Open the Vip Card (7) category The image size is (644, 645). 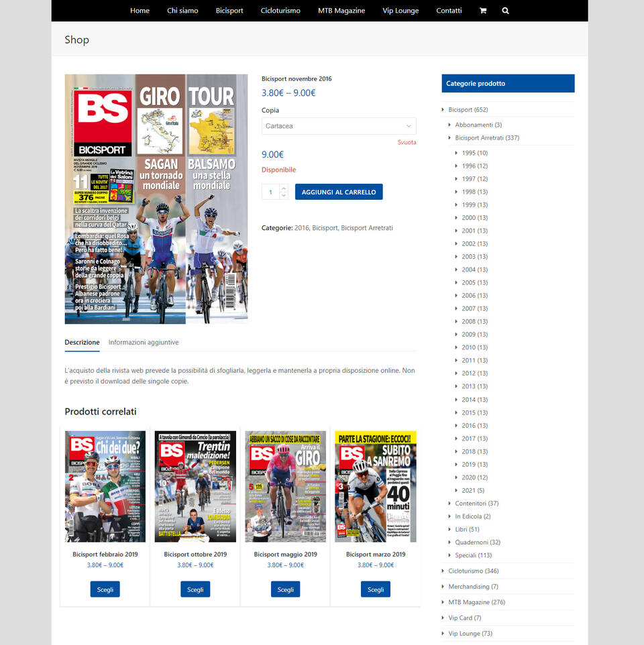pyautogui.click(x=465, y=618)
